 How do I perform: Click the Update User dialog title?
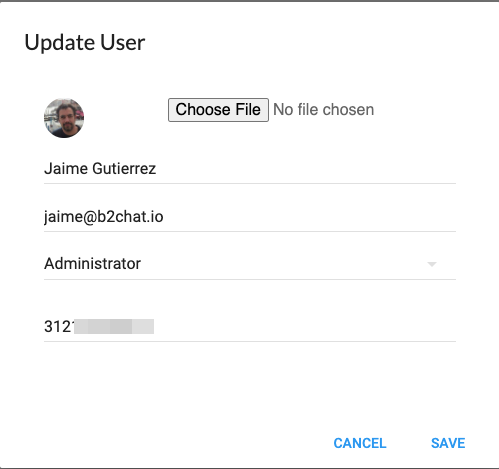coord(85,43)
